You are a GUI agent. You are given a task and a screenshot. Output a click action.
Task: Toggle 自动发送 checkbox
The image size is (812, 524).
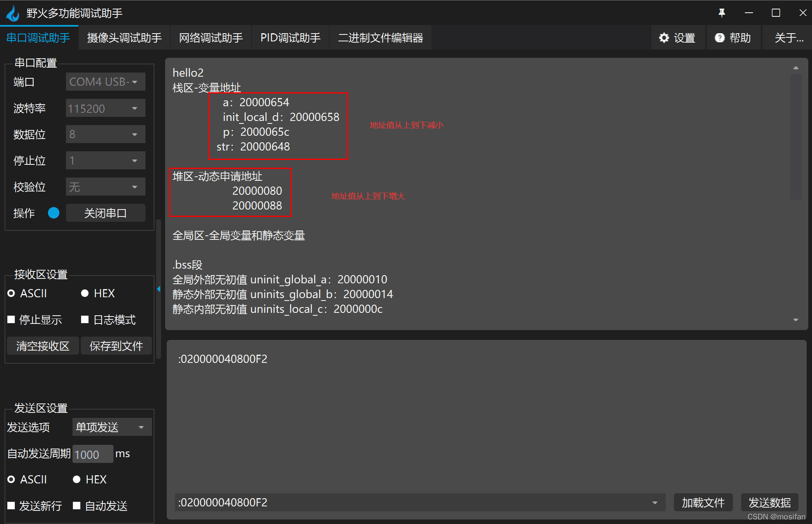click(100, 506)
